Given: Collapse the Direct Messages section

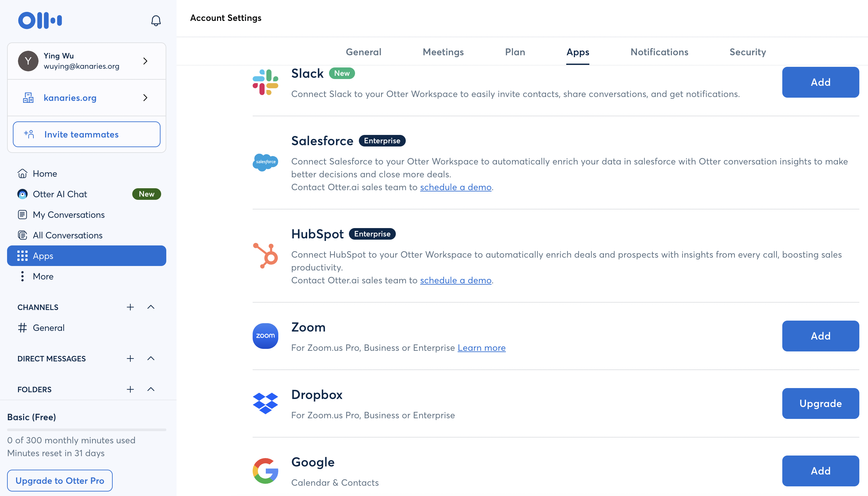Looking at the screenshot, I should point(151,359).
